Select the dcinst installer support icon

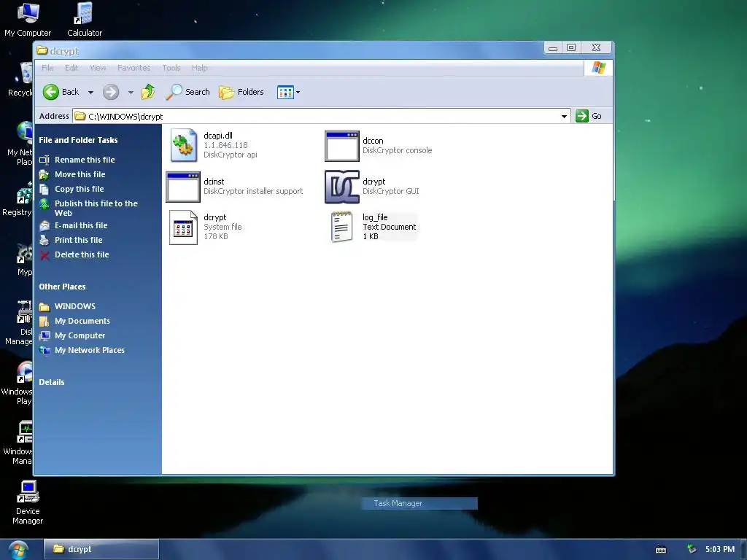pos(183,187)
